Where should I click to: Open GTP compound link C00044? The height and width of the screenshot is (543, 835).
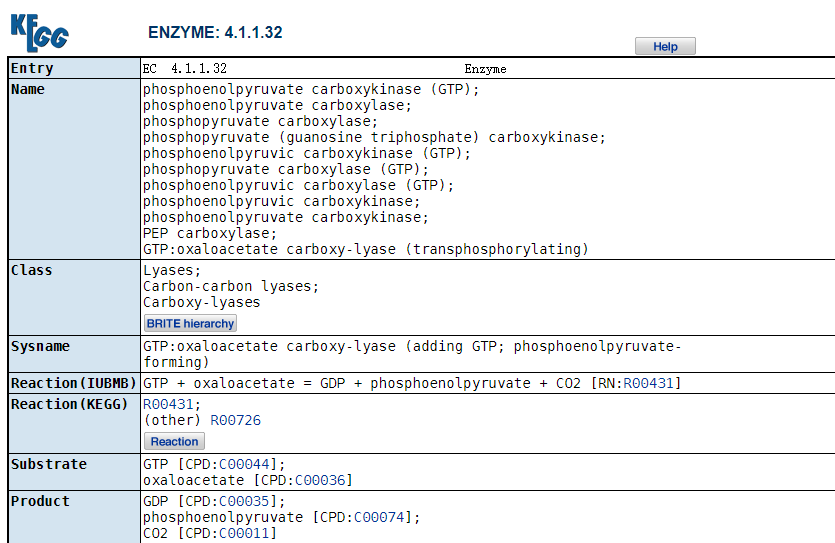point(244,464)
